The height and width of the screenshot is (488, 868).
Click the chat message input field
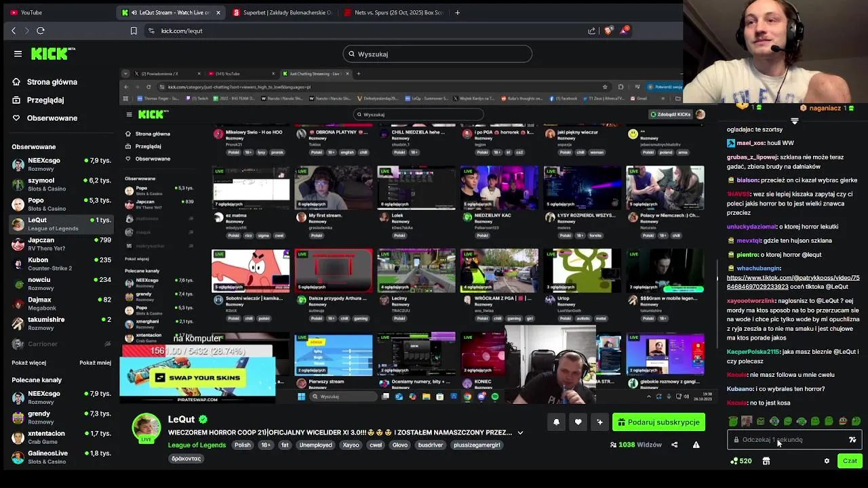[794, 440]
